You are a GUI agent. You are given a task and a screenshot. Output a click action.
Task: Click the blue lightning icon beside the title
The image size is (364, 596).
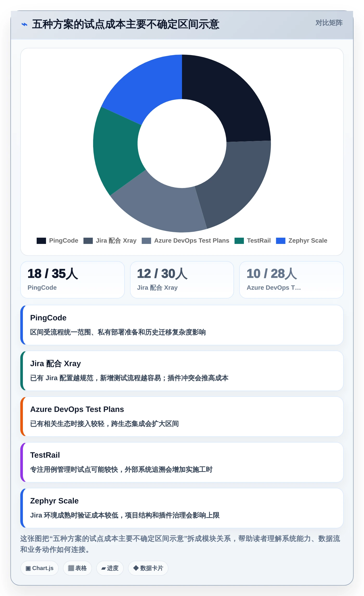point(24,24)
